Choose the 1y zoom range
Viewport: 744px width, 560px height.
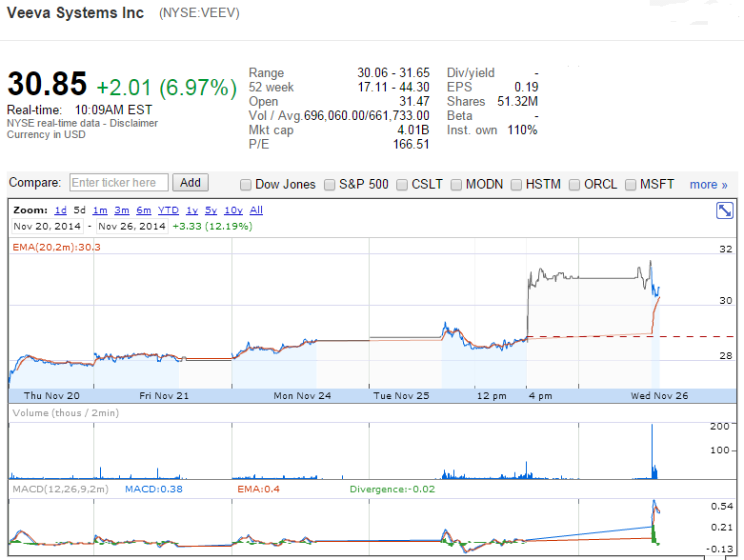(192, 210)
